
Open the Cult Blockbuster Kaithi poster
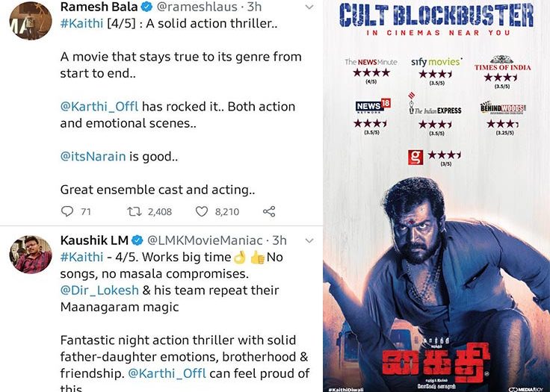pyautogui.click(x=436, y=196)
